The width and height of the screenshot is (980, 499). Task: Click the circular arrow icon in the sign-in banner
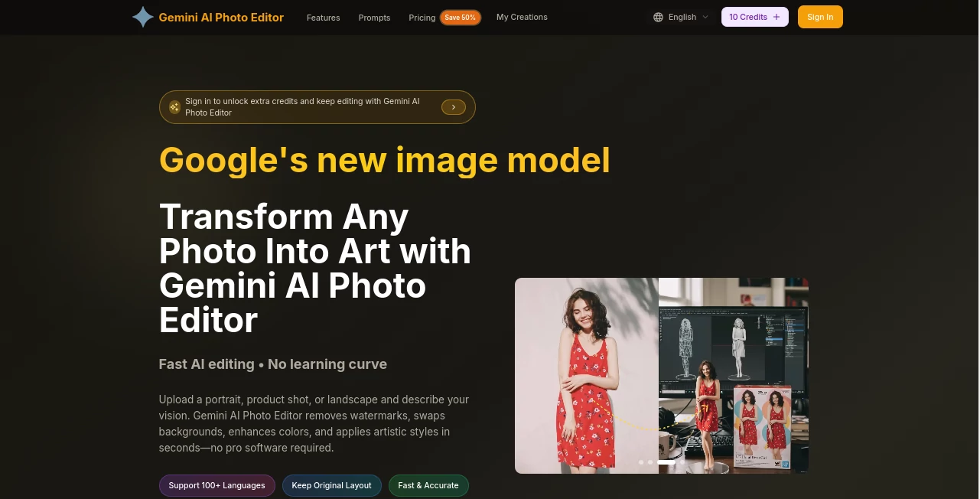(x=453, y=107)
